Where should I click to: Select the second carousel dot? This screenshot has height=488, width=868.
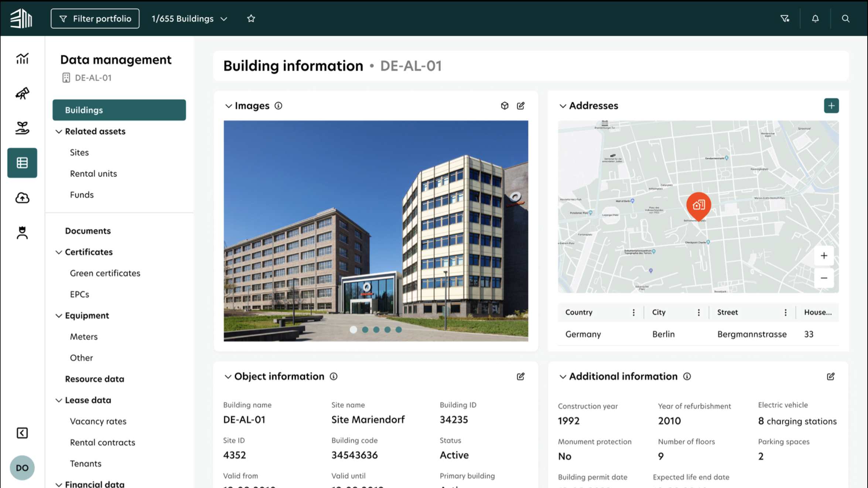pyautogui.click(x=365, y=329)
